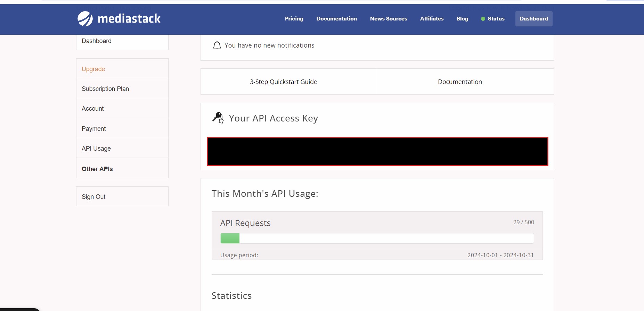Sign Out of the account
Screen dimensions: 644x311
[122, 196]
